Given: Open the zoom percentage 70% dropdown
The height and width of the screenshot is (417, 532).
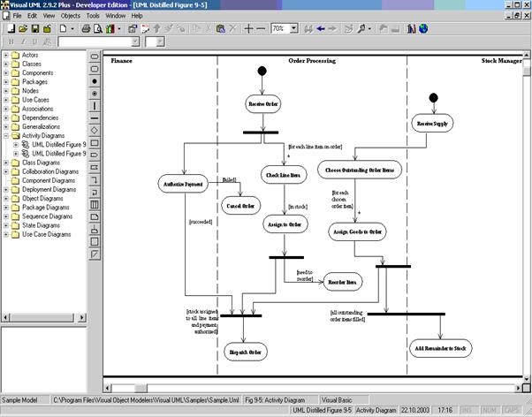Looking at the screenshot, I should [294, 29].
